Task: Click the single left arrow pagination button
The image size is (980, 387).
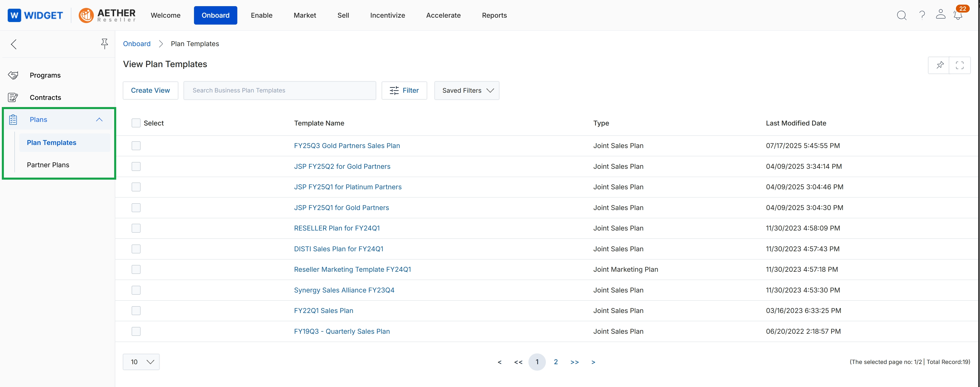Action: (x=499, y=362)
